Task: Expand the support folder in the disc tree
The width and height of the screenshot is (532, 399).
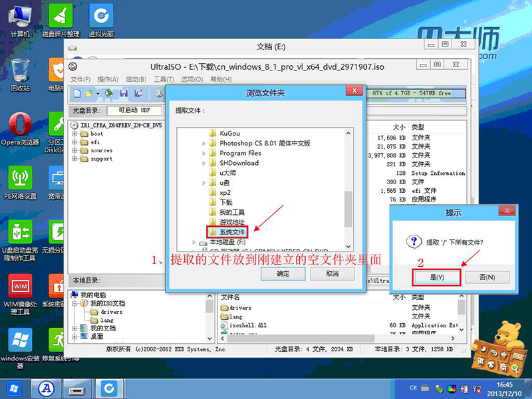Action: [74, 159]
